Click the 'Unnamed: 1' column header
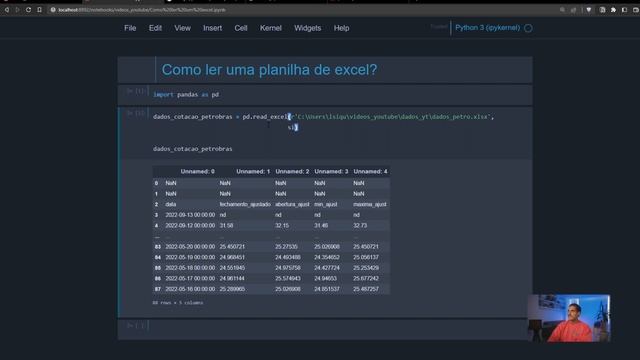The image size is (640, 360). (253, 171)
